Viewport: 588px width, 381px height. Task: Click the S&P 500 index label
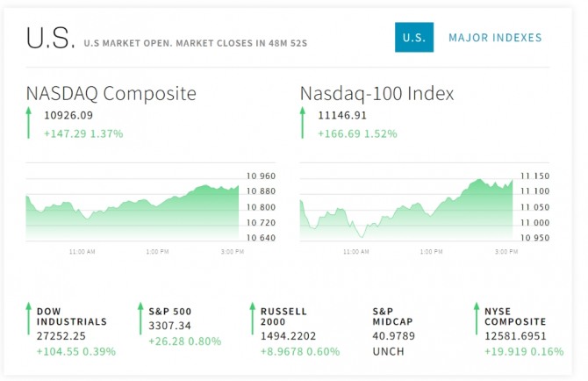coord(170,311)
